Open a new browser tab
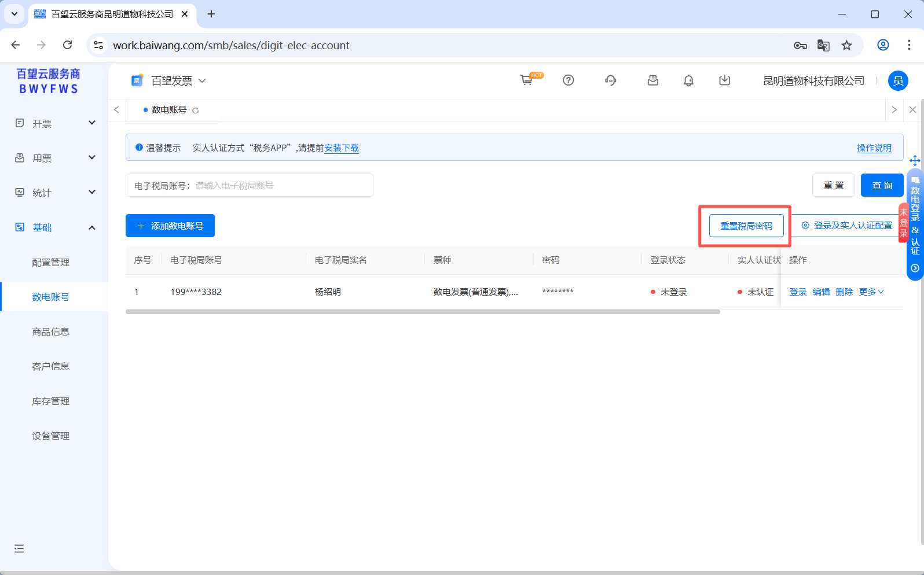 (211, 14)
